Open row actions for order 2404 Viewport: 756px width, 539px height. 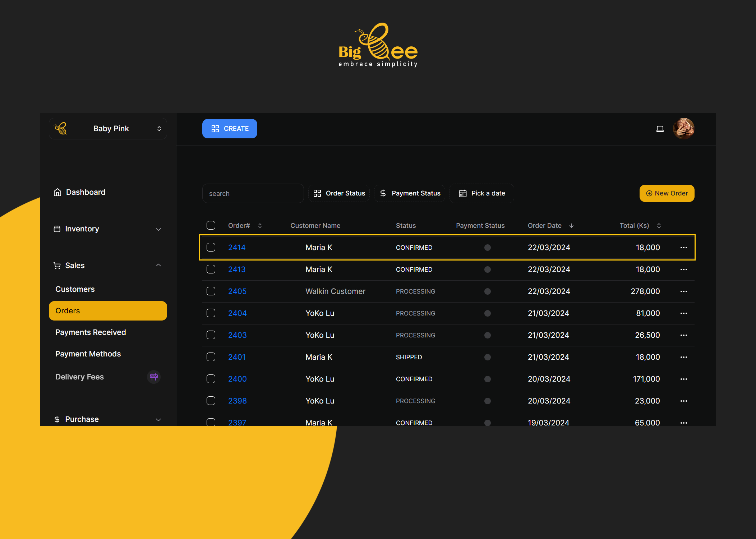point(683,313)
